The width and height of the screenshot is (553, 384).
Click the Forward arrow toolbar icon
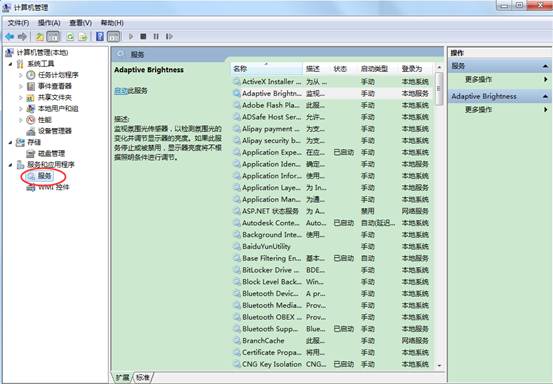22,36
